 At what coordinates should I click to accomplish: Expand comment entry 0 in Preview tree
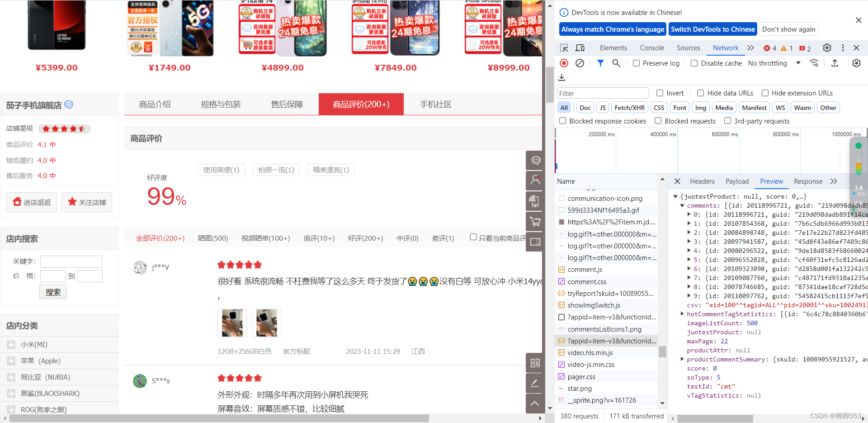689,214
